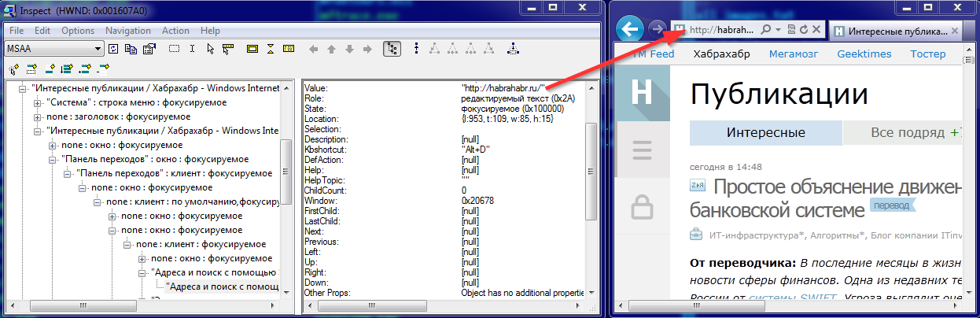Click the navigate-to-parent tree icon
Image resolution: width=980 pixels, height=318 pixels.
(x=415, y=49)
